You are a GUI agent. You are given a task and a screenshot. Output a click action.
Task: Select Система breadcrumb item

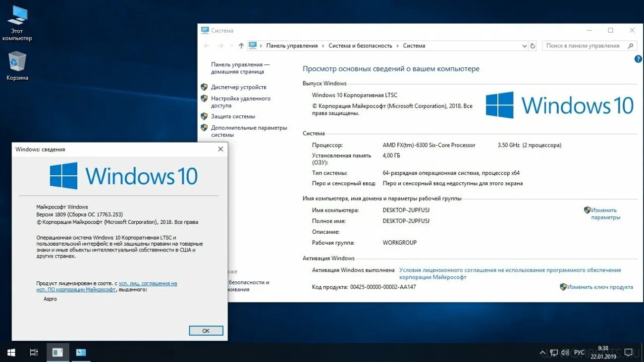click(x=414, y=46)
